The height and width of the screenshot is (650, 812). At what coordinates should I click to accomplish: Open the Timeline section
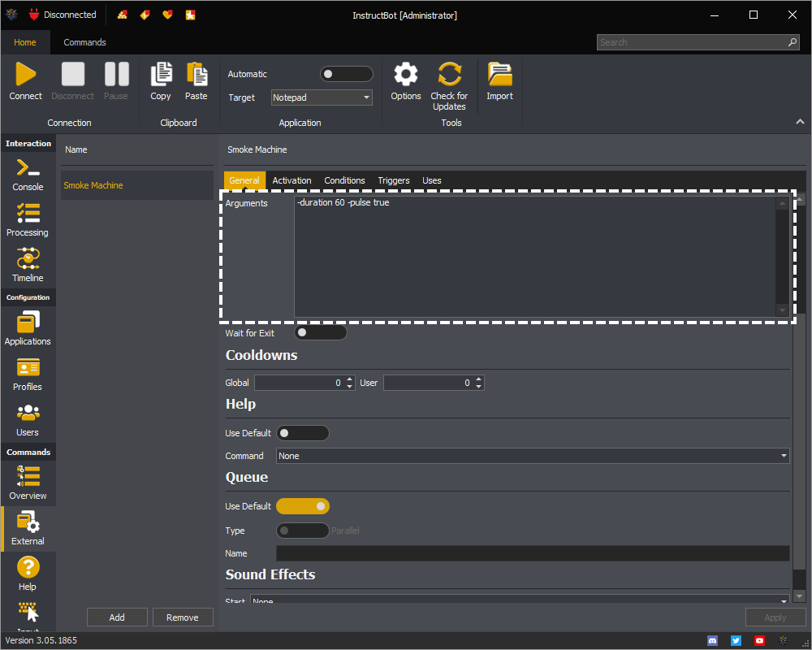[28, 266]
